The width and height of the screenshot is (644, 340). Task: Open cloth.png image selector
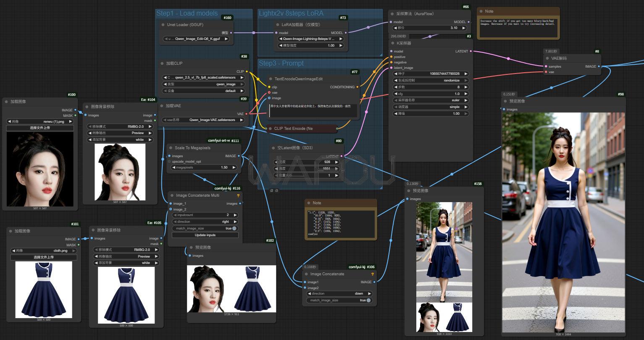point(44,250)
